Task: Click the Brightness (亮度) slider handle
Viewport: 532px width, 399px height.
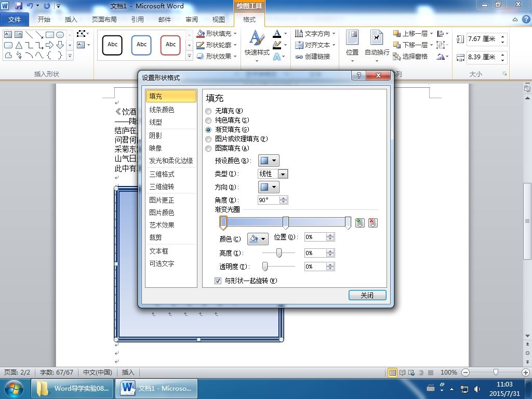Action: tap(278, 253)
